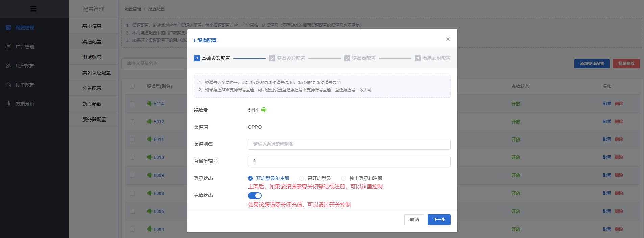Go to step 3 渠道商配置
The width and height of the screenshot is (644, 238).
point(360,58)
